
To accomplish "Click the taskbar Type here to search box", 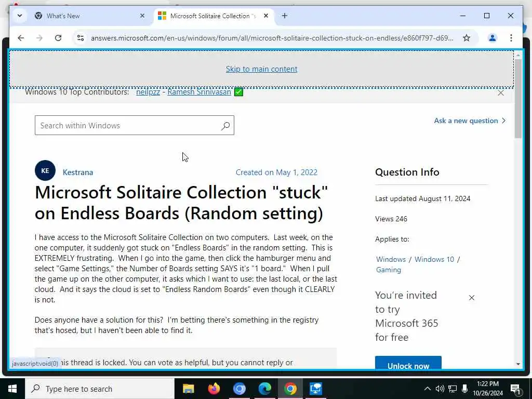I will pos(99,389).
